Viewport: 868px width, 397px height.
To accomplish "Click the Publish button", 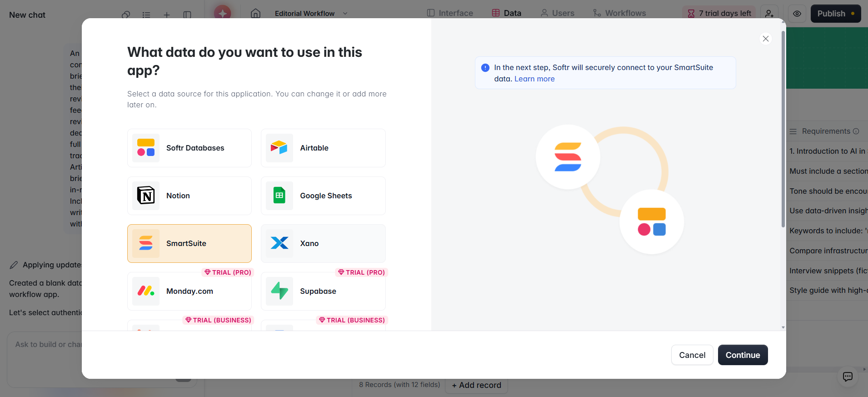I will point(836,14).
